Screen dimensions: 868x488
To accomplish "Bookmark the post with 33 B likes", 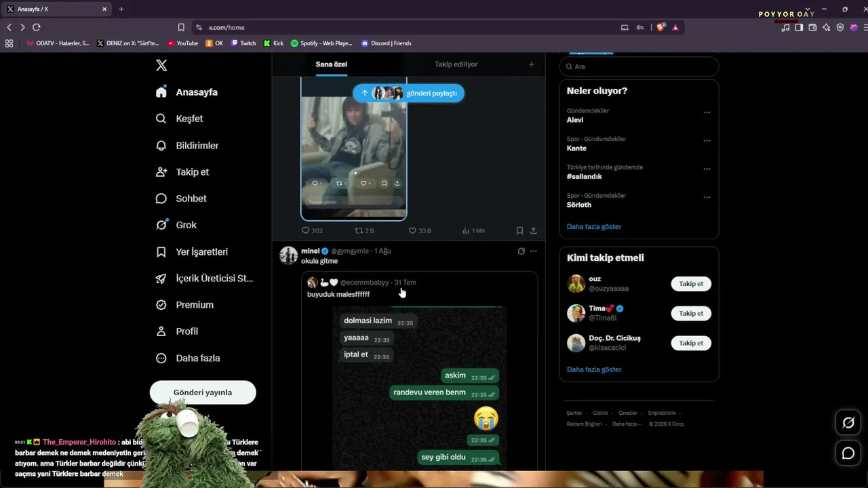I will coord(519,230).
